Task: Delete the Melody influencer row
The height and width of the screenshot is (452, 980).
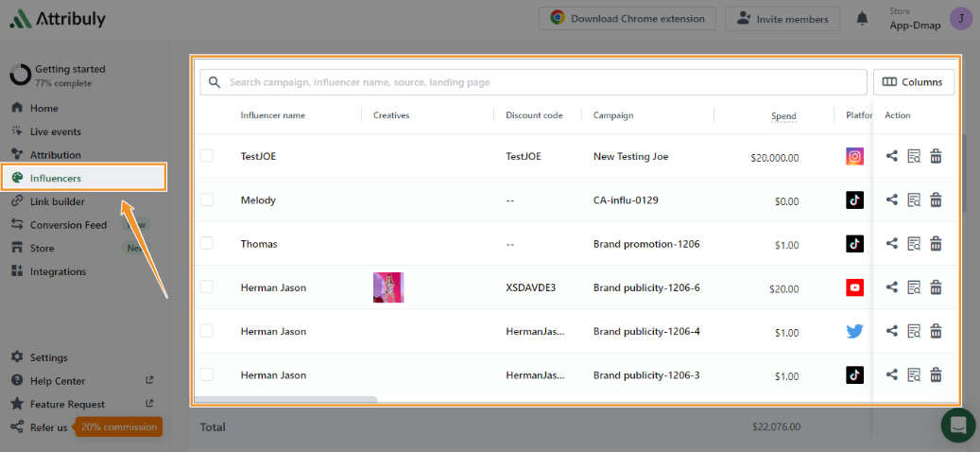Action: [936, 200]
